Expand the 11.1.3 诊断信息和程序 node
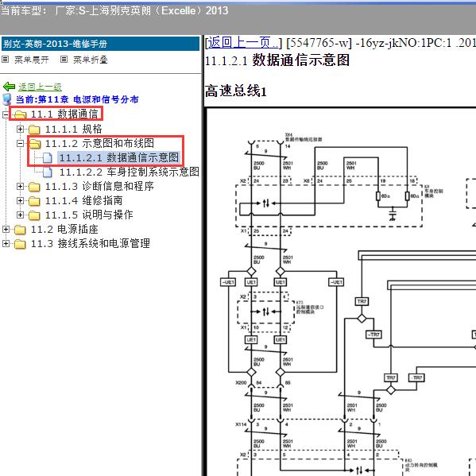The height and width of the screenshot is (476, 476). point(20,186)
